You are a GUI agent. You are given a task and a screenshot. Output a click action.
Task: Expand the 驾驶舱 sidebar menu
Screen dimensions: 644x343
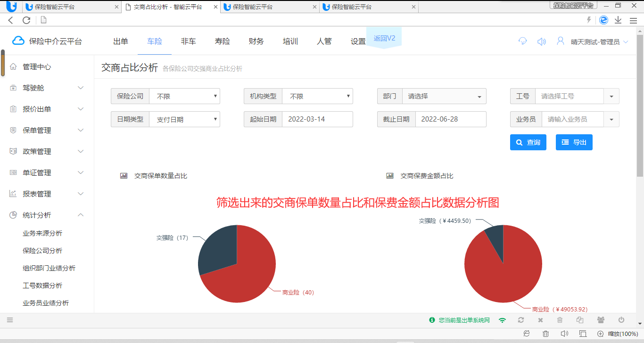(x=47, y=88)
